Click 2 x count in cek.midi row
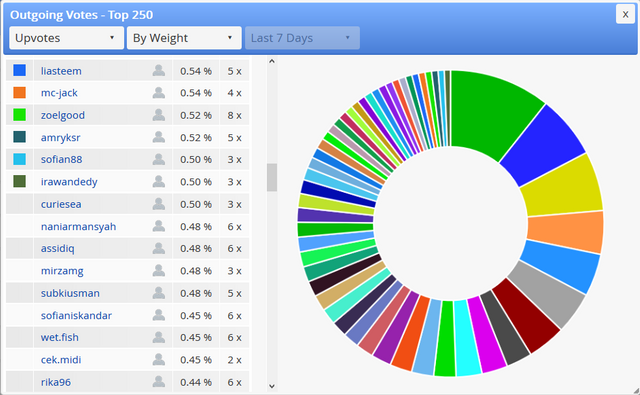The width and height of the screenshot is (640, 395). pos(234,360)
